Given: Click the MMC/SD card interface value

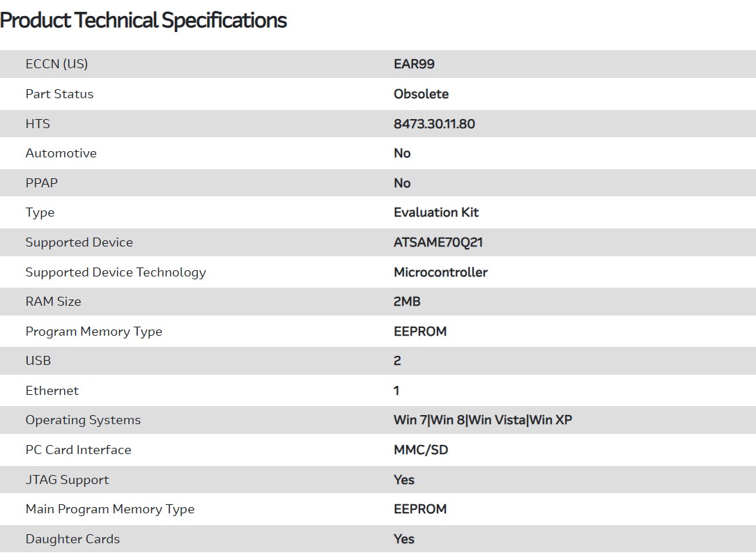Looking at the screenshot, I should coord(421,450).
